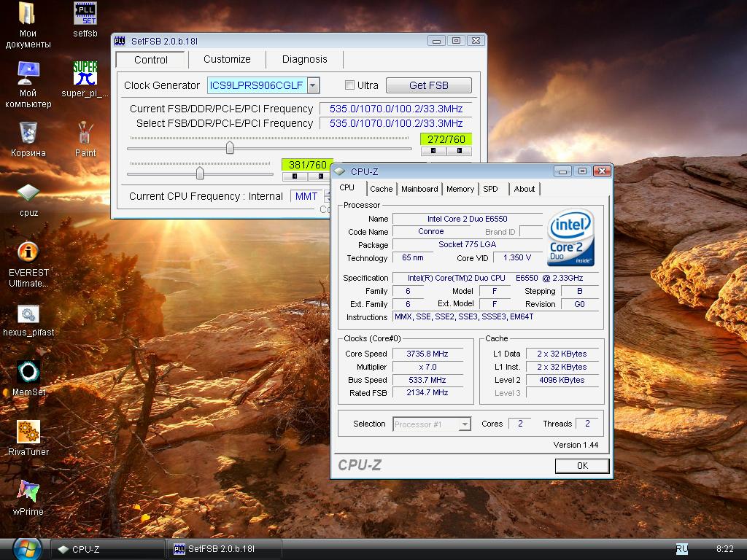
Task: Click the SetFSB title bar PLL icon
Action: [120, 41]
